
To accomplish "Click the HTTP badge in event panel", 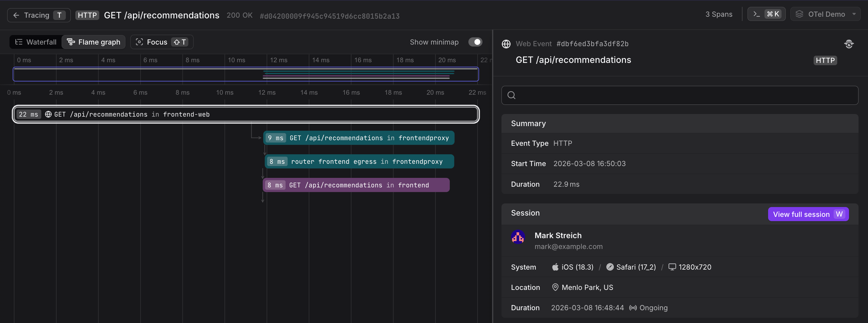I will (825, 60).
